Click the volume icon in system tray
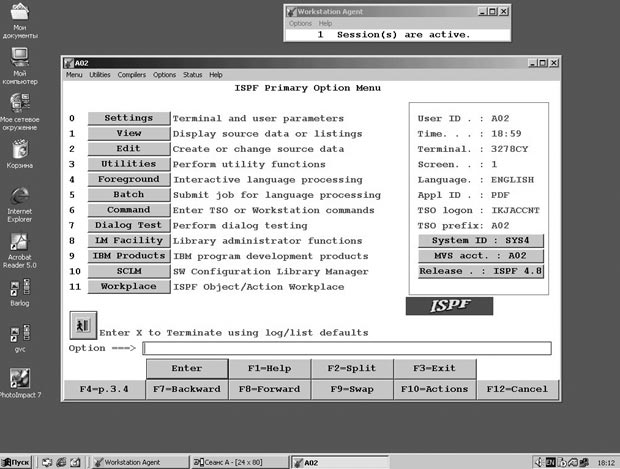 (539, 462)
